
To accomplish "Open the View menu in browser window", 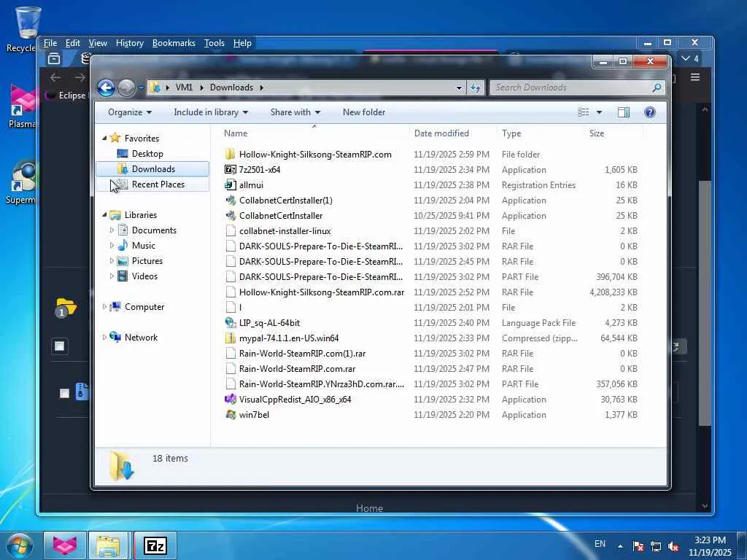I will (98, 43).
